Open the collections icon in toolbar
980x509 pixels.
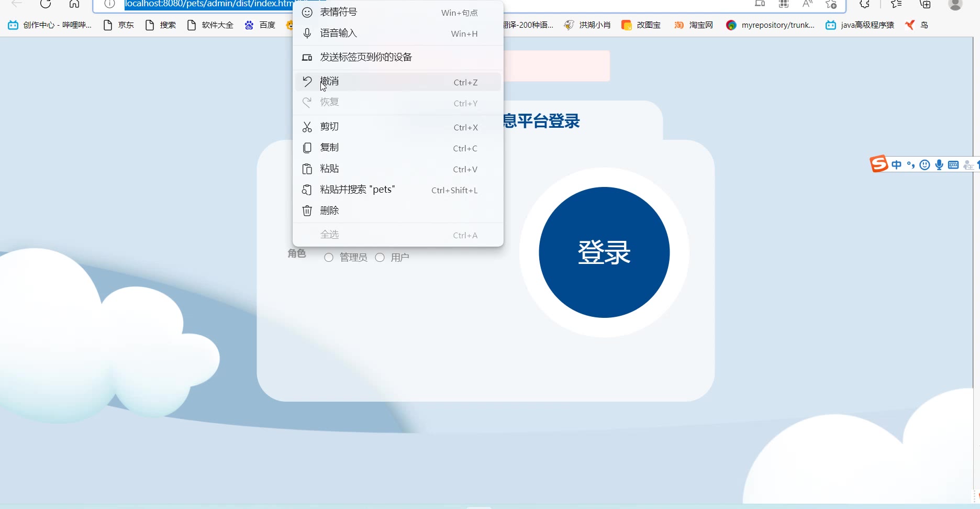pos(926,4)
